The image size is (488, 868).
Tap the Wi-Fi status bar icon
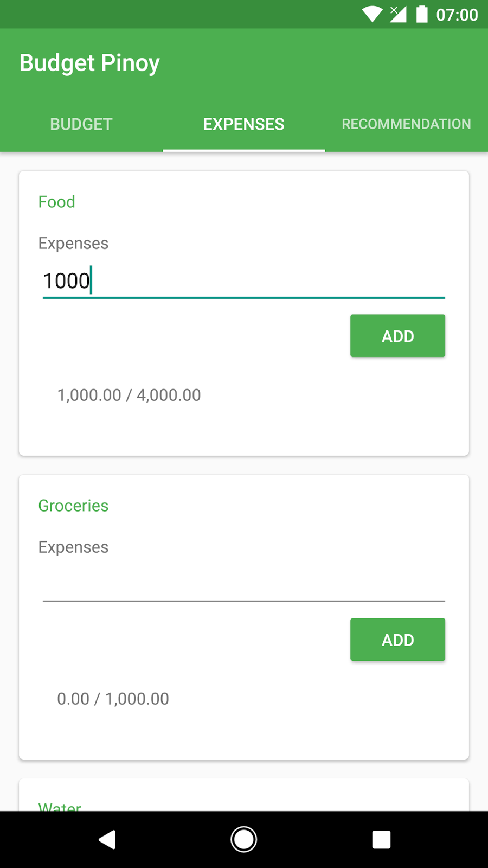[372, 14]
